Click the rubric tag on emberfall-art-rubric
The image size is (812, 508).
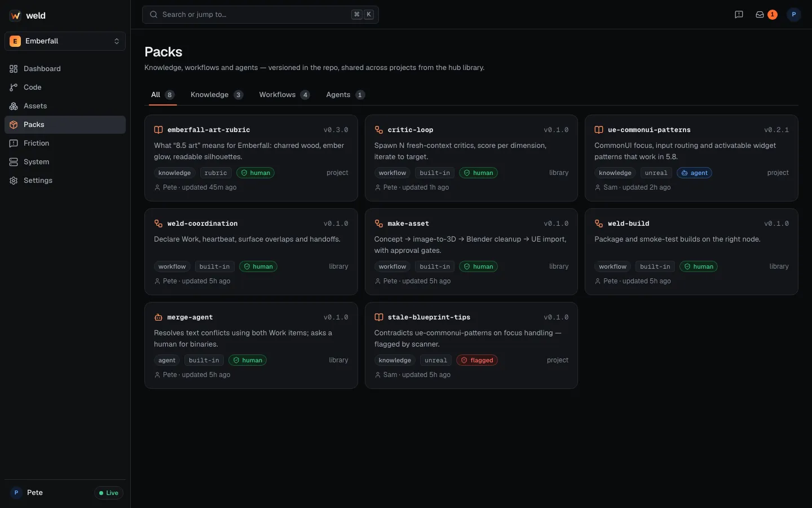[216, 173]
